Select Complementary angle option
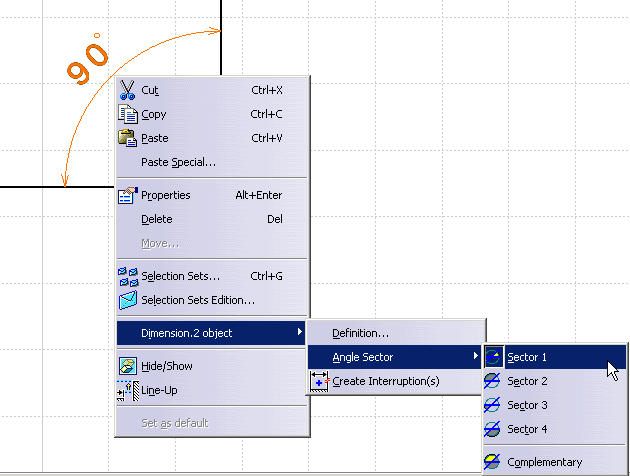This screenshot has height=476, width=630. click(555, 462)
